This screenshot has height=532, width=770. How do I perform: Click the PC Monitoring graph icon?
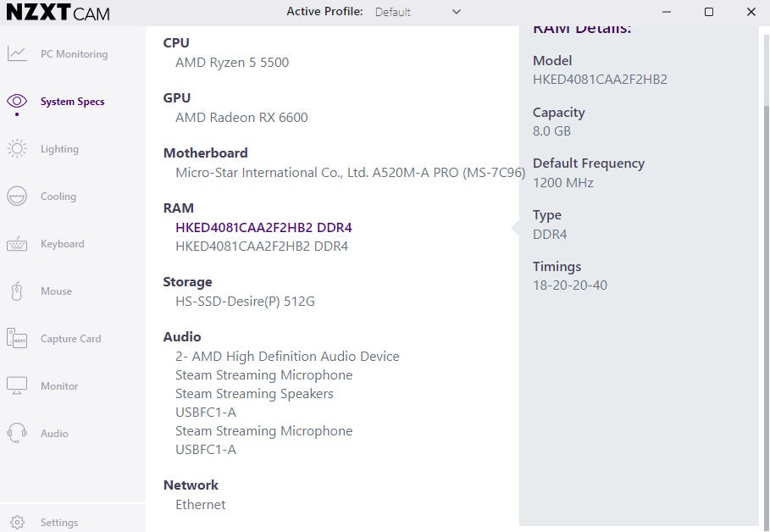click(x=17, y=54)
